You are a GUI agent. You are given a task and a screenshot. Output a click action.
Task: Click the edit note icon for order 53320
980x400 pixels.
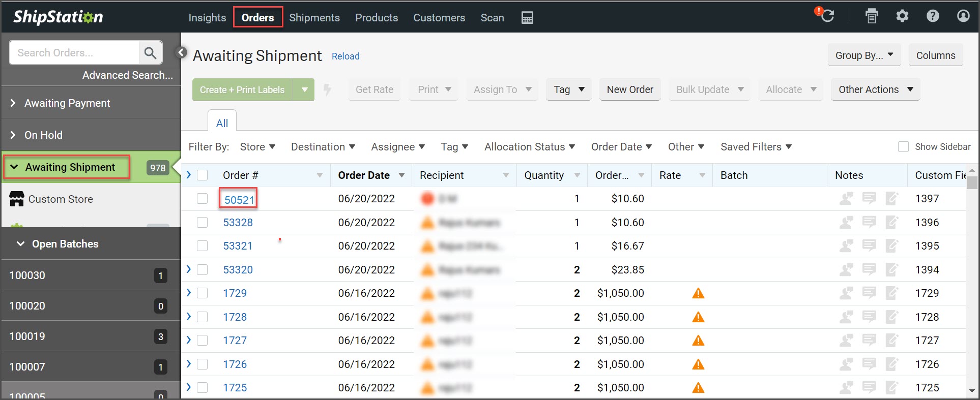point(892,270)
